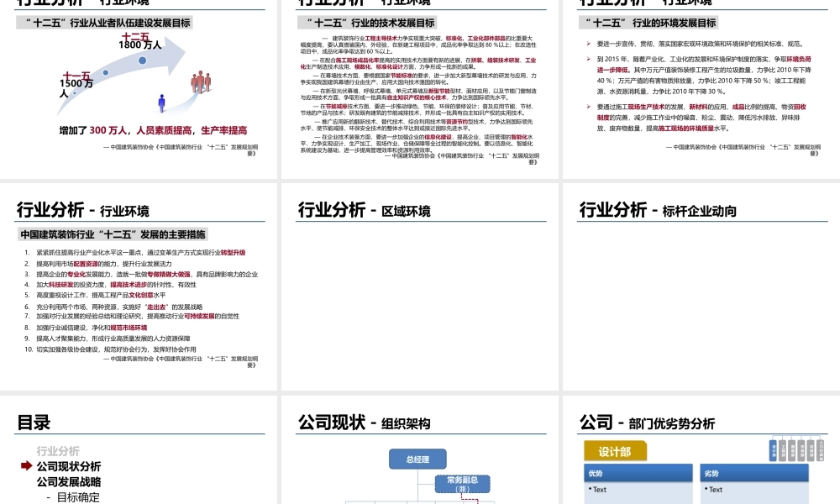This screenshot has height=504, width=840.
Task: Select the 总经理 box in the org chart
Action: pyautogui.click(x=418, y=459)
